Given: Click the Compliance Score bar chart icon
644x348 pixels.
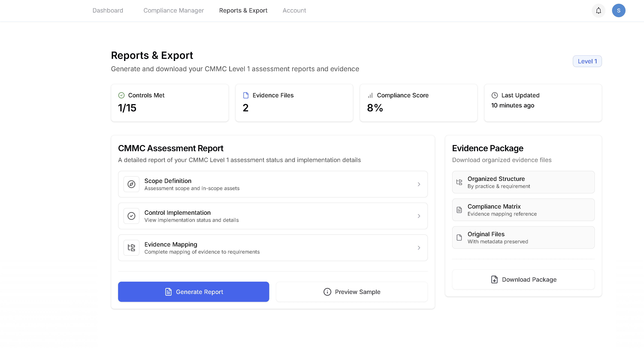Looking at the screenshot, I should pyautogui.click(x=370, y=95).
